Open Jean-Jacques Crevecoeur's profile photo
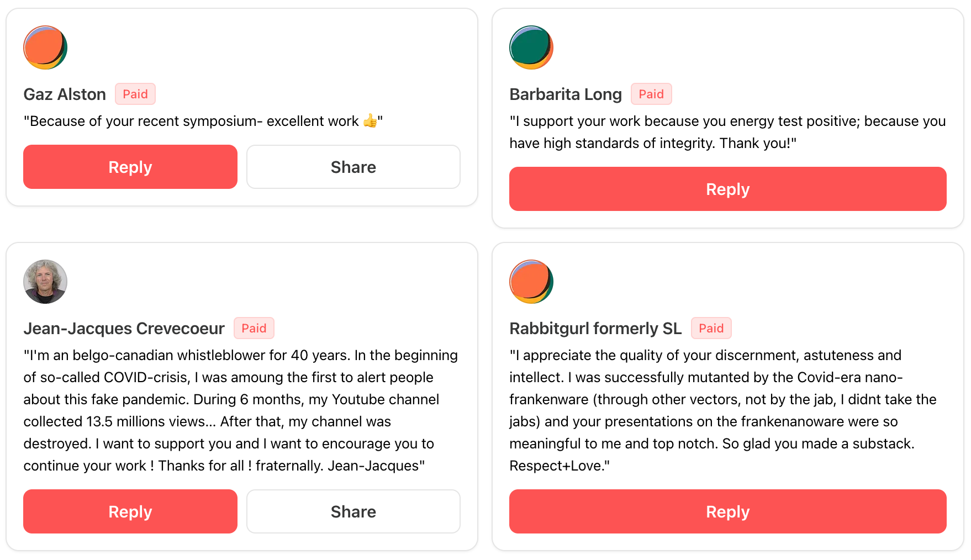Viewport: 971px width, 560px height. 45,282
